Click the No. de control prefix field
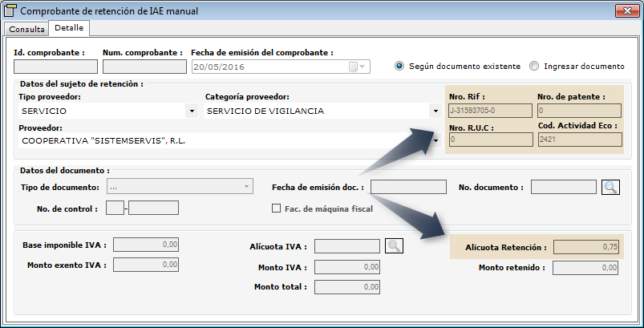The image size is (644, 328). click(115, 208)
